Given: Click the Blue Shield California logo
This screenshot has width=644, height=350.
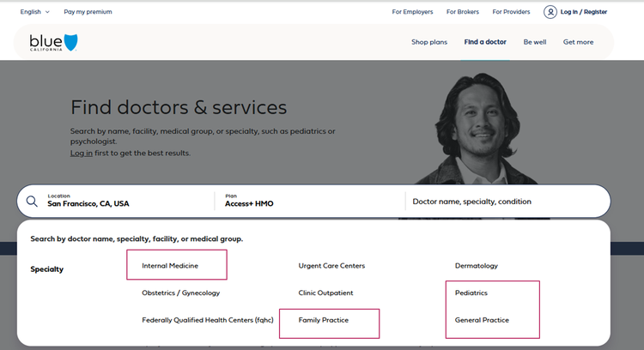Looking at the screenshot, I should 53,42.
